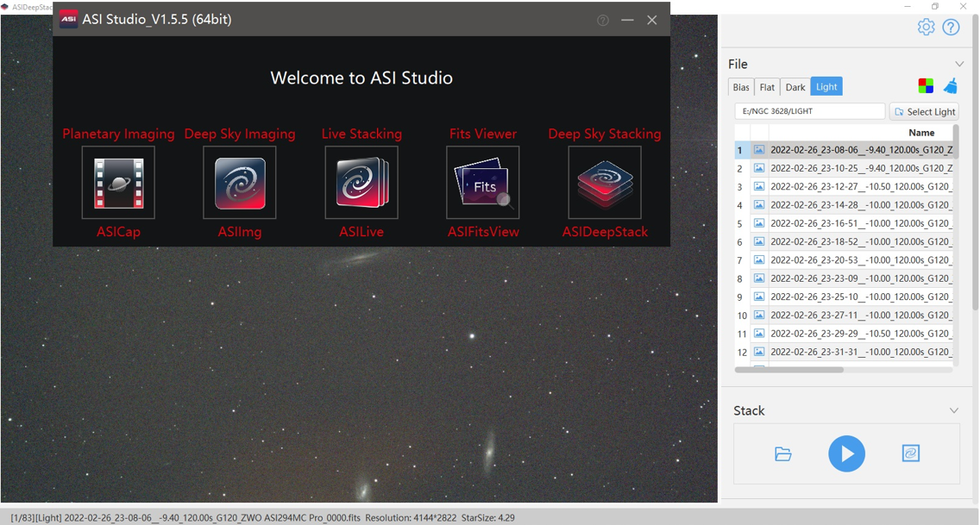Switch to the Dark tab
This screenshot has height=525, width=980.
point(795,87)
